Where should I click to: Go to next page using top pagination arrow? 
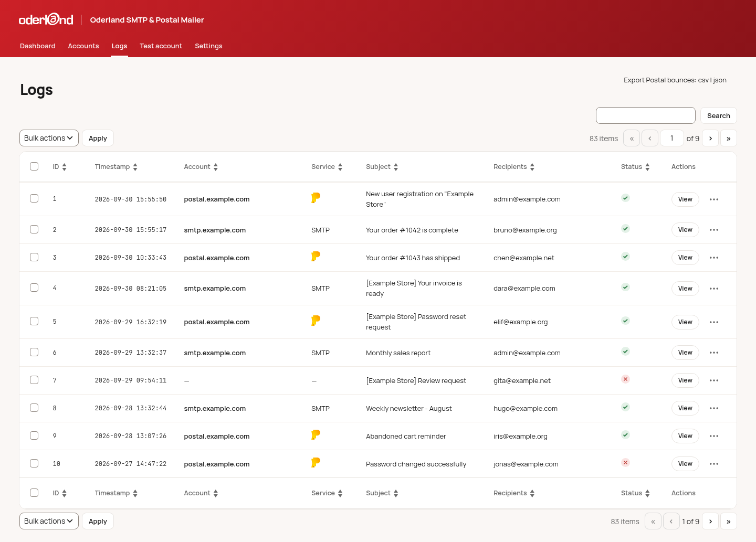click(710, 139)
